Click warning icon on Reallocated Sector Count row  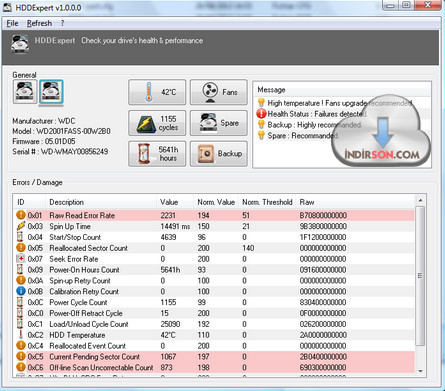click(21, 248)
